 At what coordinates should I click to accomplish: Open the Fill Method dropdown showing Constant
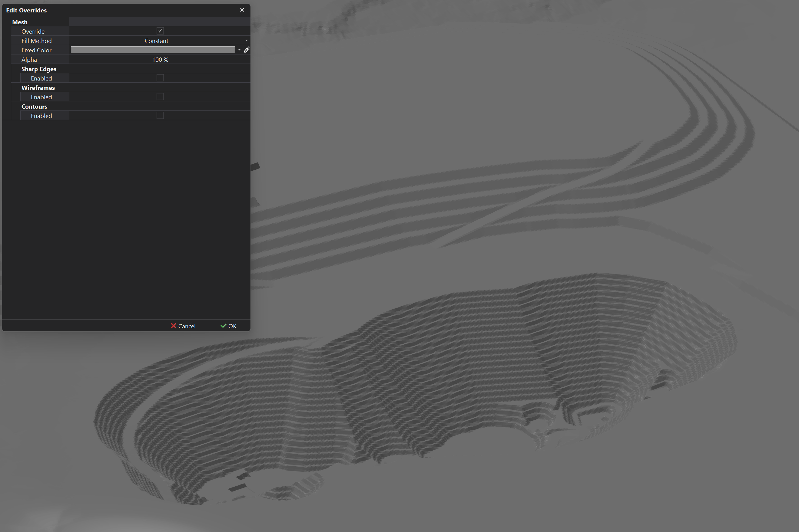coord(156,40)
